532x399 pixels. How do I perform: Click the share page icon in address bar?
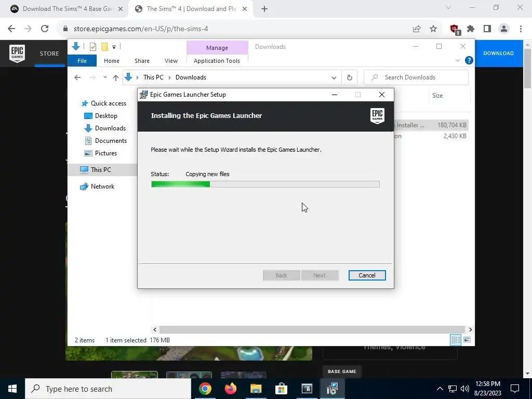coord(417,29)
